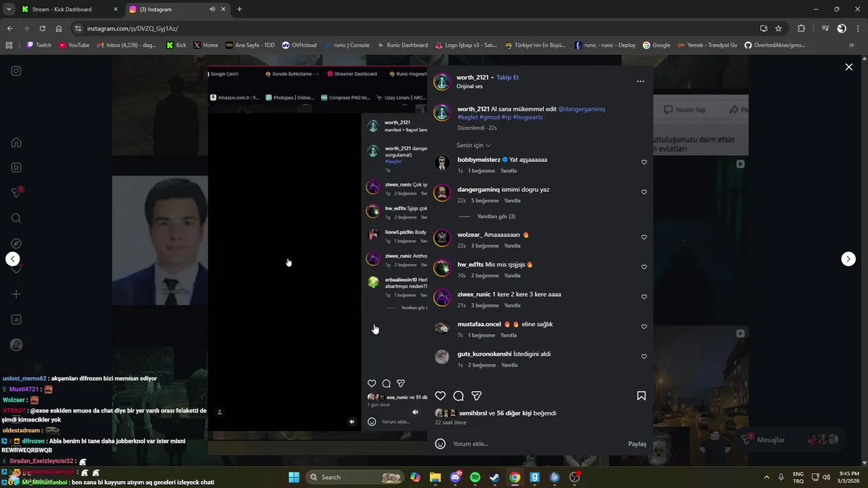Go to next post with right arrow
The width and height of the screenshot is (868, 488).
(x=848, y=259)
